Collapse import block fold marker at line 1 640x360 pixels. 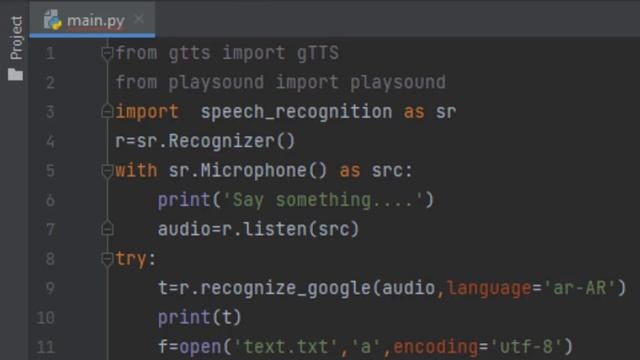coord(107,53)
